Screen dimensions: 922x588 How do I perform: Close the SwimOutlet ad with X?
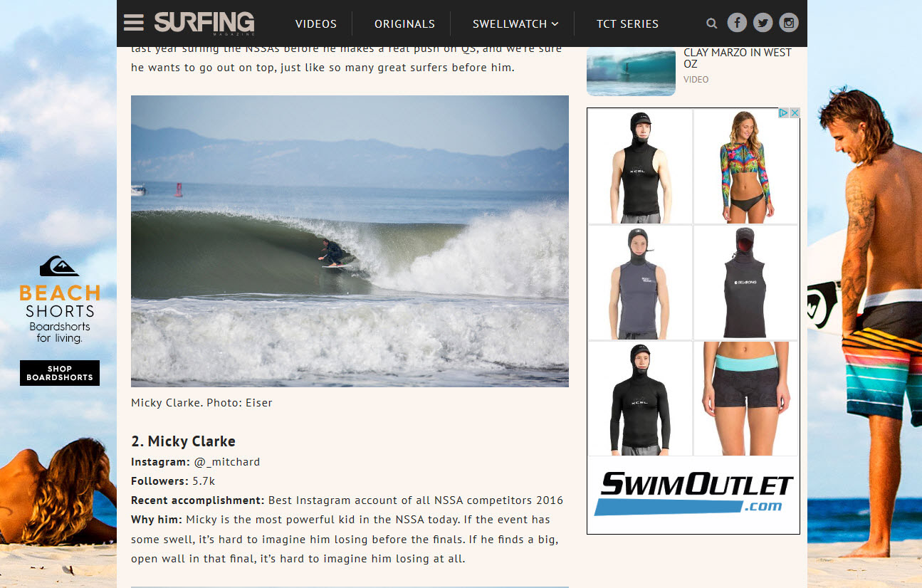pos(795,113)
